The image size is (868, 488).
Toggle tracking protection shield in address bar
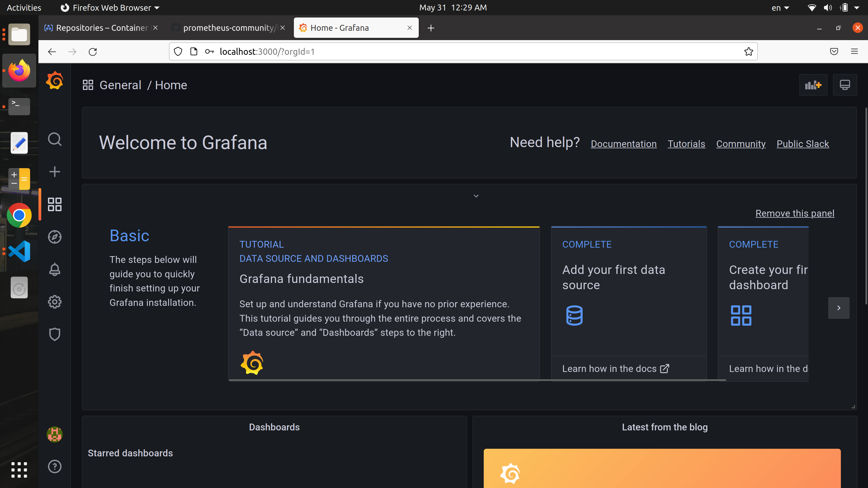[178, 51]
